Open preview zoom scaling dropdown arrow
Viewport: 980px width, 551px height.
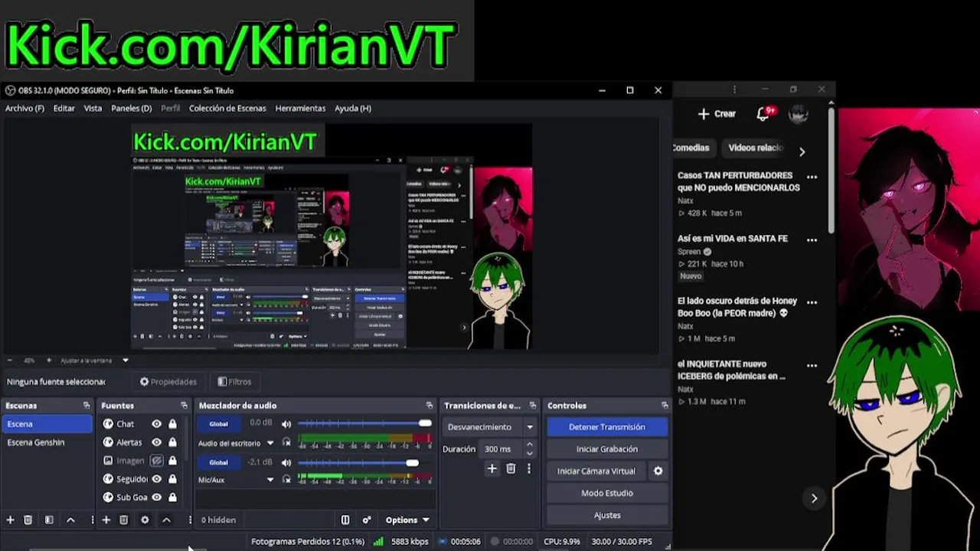pos(126,360)
